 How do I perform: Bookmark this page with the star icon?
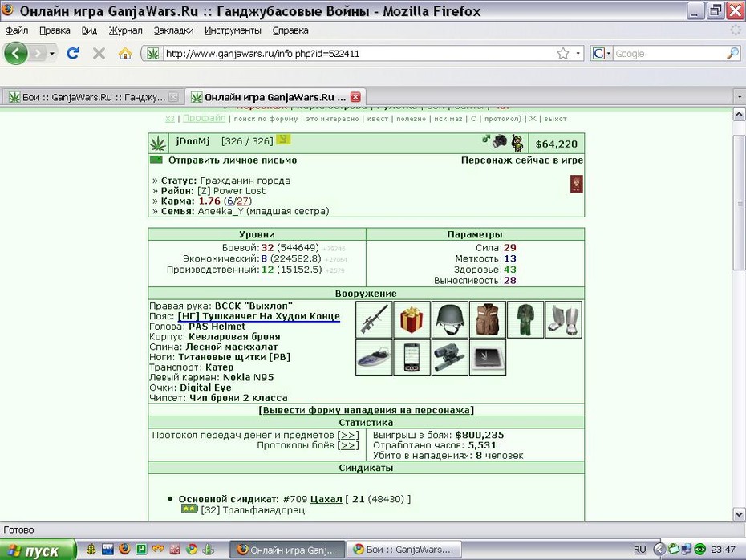tap(563, 53)
